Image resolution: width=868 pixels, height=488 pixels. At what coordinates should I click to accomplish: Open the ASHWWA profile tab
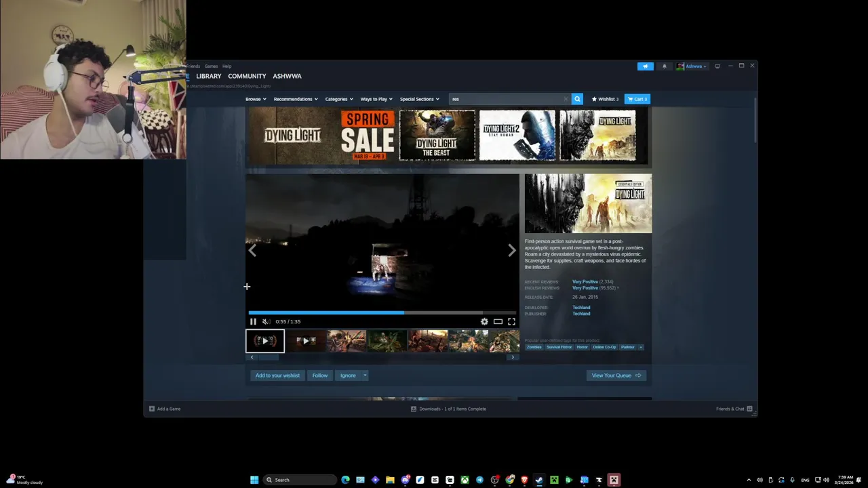287,76
